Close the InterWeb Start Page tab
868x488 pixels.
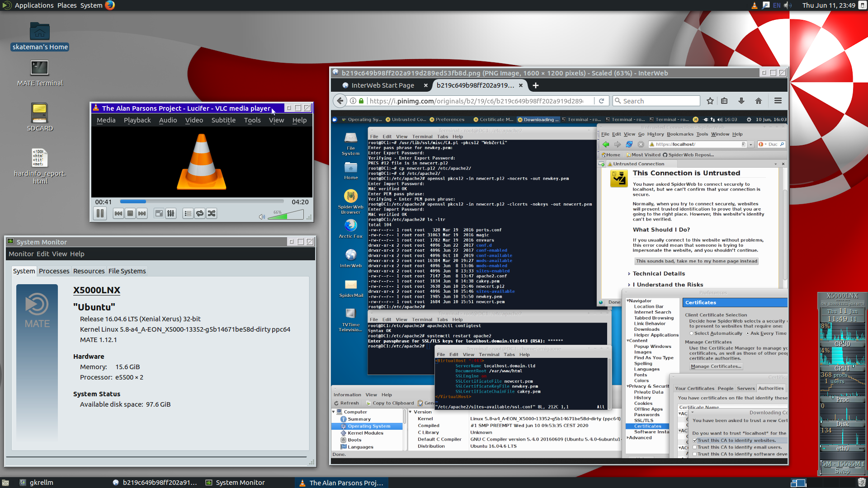[426, 85]
